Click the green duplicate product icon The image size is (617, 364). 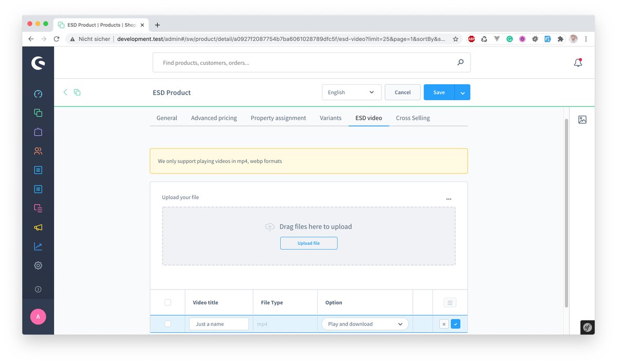coord(77,92)
